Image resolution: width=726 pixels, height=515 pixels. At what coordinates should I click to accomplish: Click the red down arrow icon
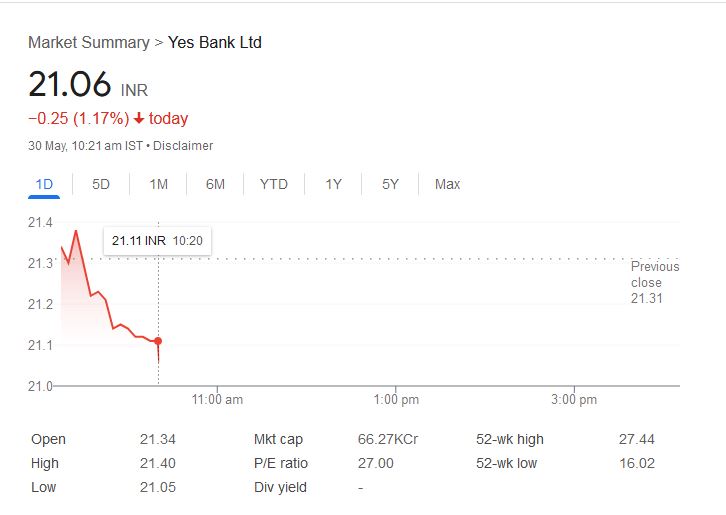click(139, 119)
